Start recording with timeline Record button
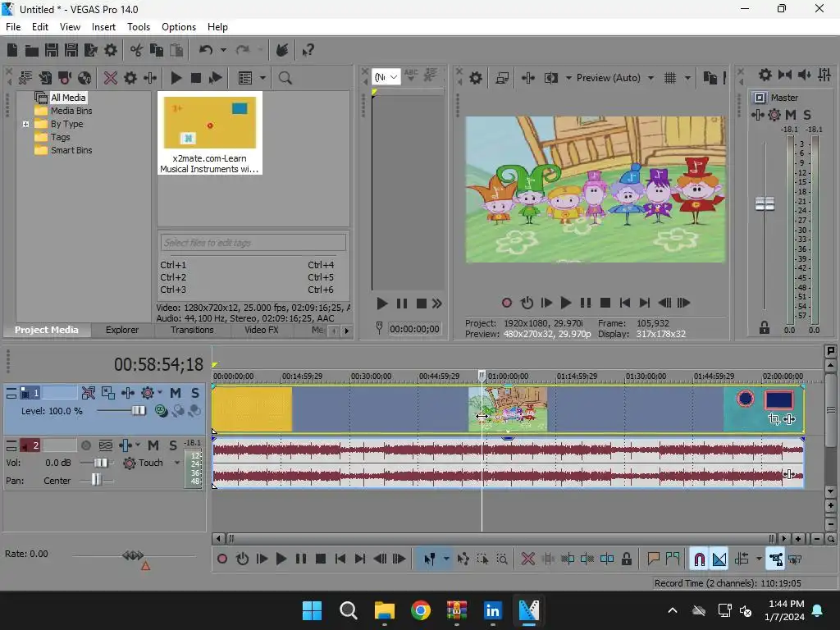 click(x=221, y=559)
